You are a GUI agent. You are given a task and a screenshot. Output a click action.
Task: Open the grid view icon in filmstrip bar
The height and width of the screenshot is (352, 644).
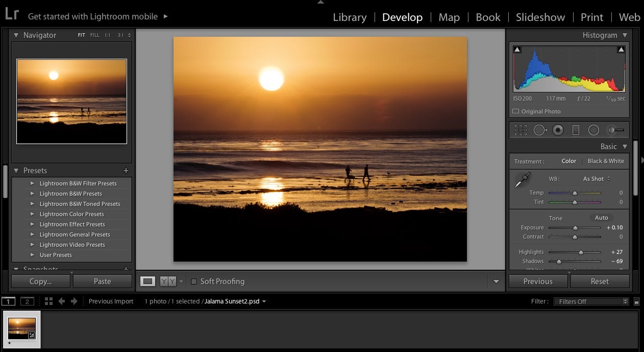(x=48, y=301)
